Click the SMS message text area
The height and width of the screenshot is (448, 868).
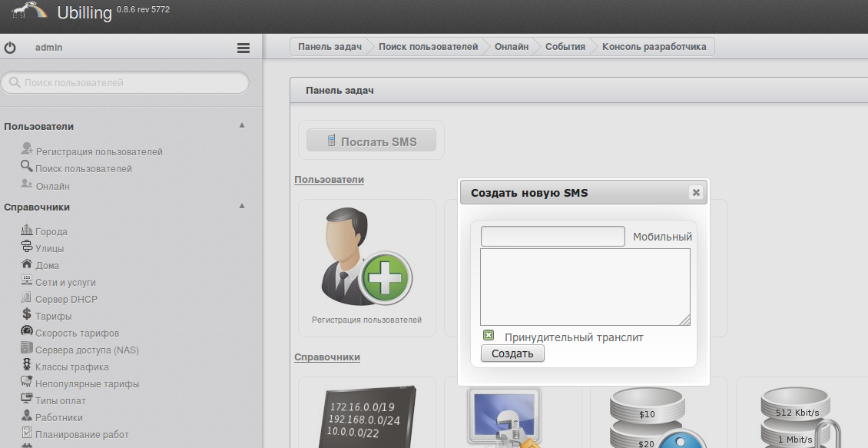(x=585, y=287)
